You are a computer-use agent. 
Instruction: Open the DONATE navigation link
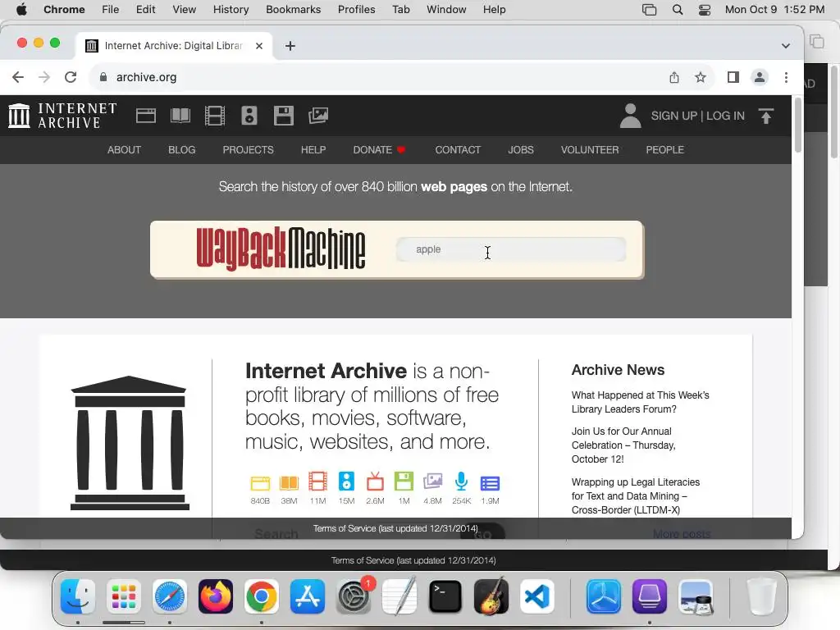(x=379, y=150)
